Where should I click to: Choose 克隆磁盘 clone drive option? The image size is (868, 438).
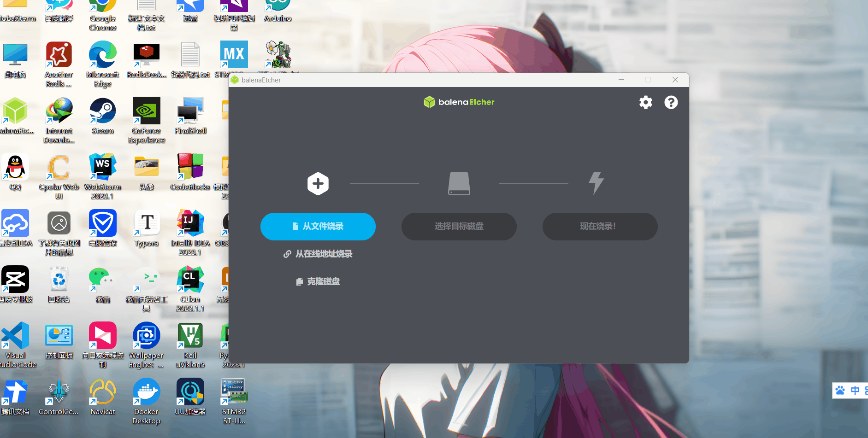point(318,281)
